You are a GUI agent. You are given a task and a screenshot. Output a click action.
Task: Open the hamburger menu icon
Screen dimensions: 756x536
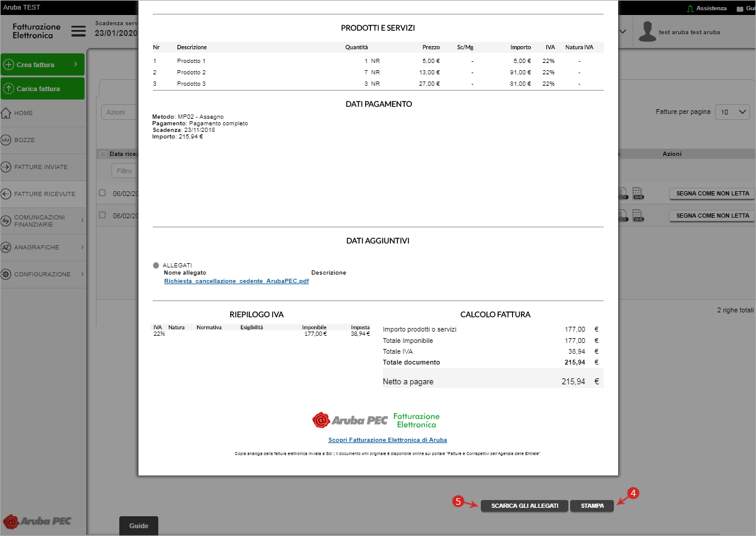pyautogui.click(x=79, y=31)
